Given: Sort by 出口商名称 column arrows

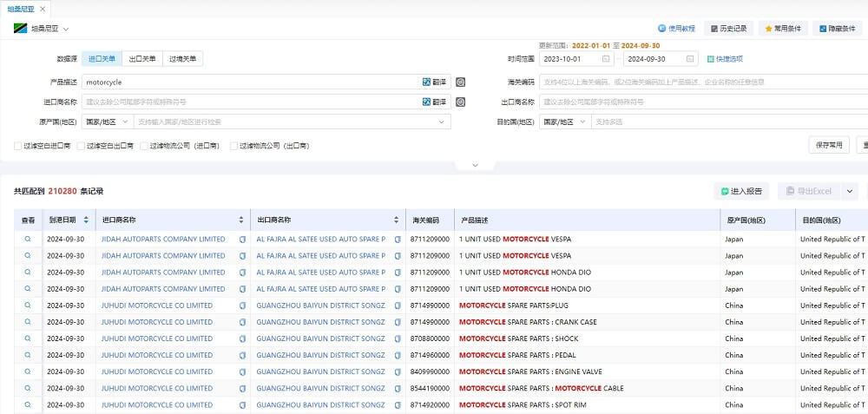Looking at the screenshot, I should click(397, 220).
